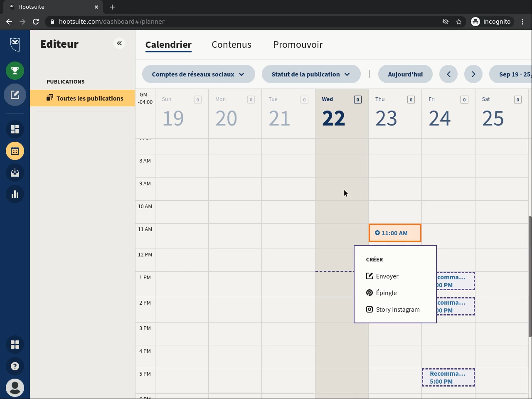
Task: Click the 11:00 AM create slot
Action: pyautogui.click(x=395, y=233)
